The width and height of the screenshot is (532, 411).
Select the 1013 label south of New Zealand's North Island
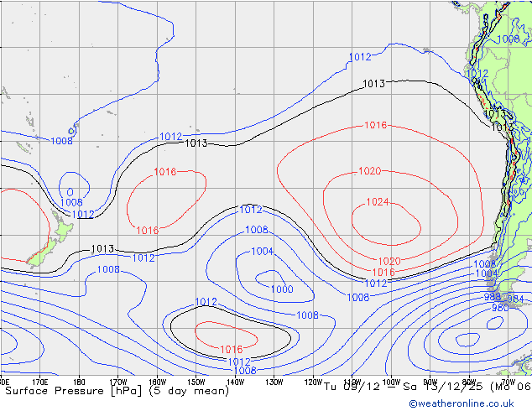coord(103,249)
